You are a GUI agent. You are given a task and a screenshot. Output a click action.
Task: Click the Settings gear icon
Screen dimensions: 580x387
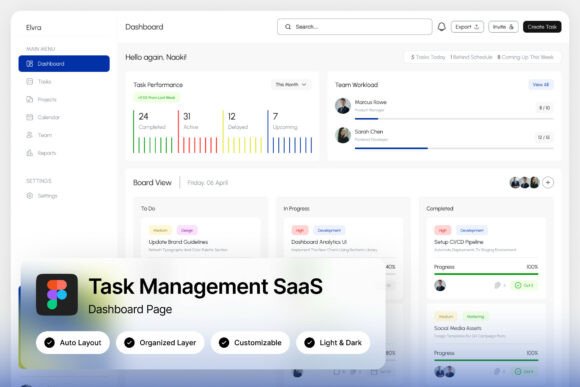(30, 195)
